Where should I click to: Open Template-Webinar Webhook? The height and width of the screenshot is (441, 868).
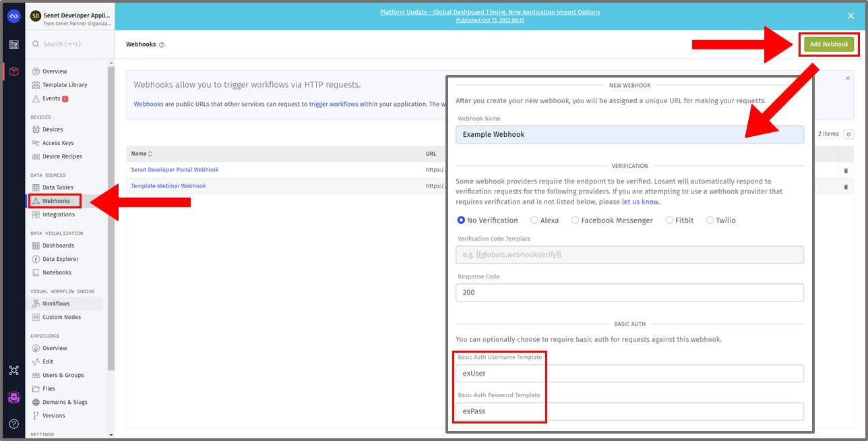tap(168, 186)
